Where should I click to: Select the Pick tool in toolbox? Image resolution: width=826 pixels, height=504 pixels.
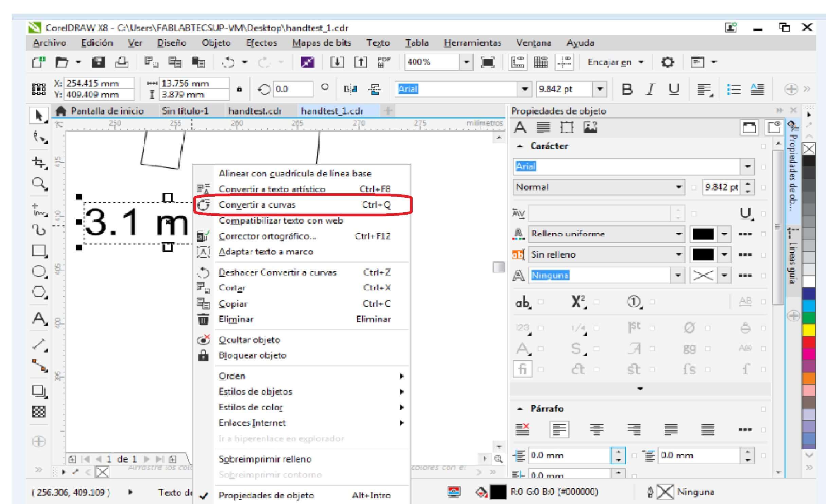click(x=39, y=116)
